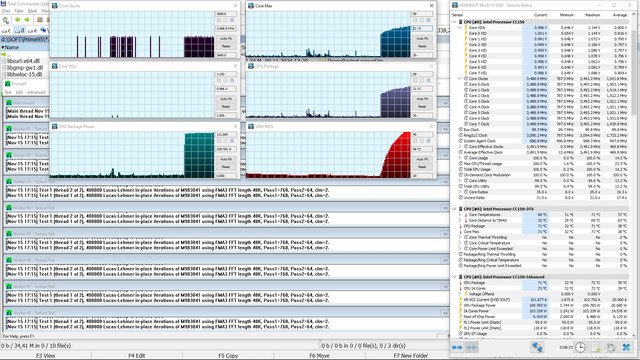Click the lower limit field in VRM MOS graph
The height and width of the screenshot is (360, 640).
point(422,176)
